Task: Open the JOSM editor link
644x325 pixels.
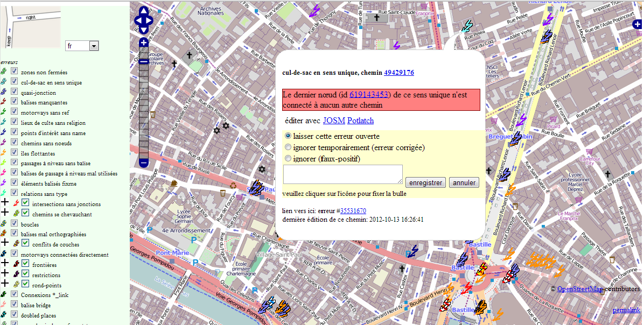Action: pos(334,121)
